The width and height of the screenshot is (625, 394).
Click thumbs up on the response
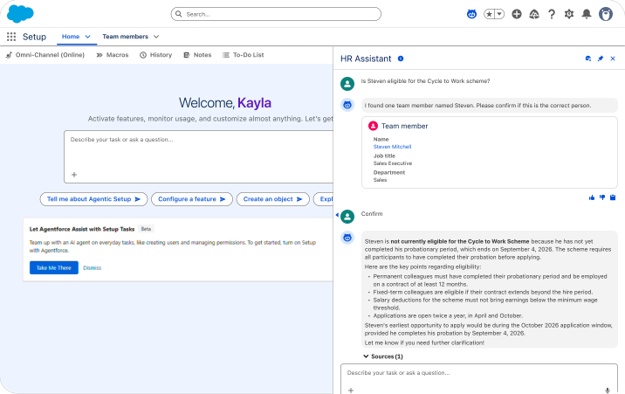pyautogui.click(x=592, y=197)
